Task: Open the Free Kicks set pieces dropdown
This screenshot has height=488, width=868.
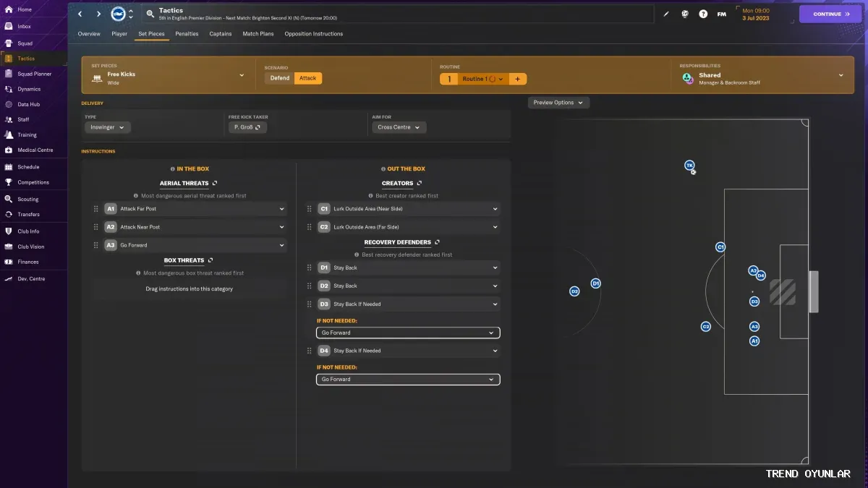Action: tap(167, 75)
